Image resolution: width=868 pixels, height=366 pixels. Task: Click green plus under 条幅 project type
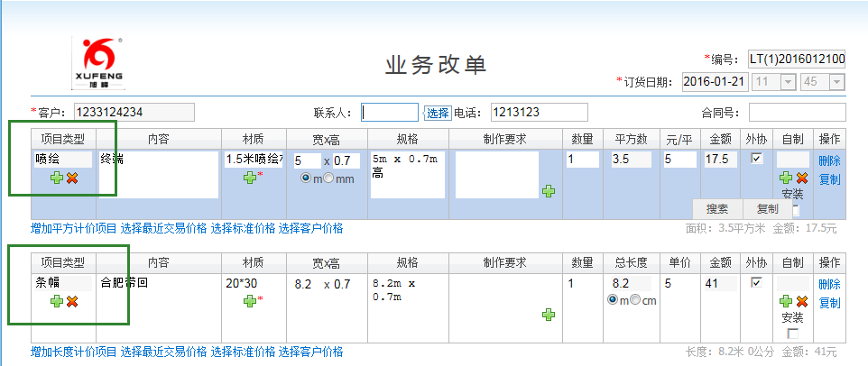tap(57, 301)
